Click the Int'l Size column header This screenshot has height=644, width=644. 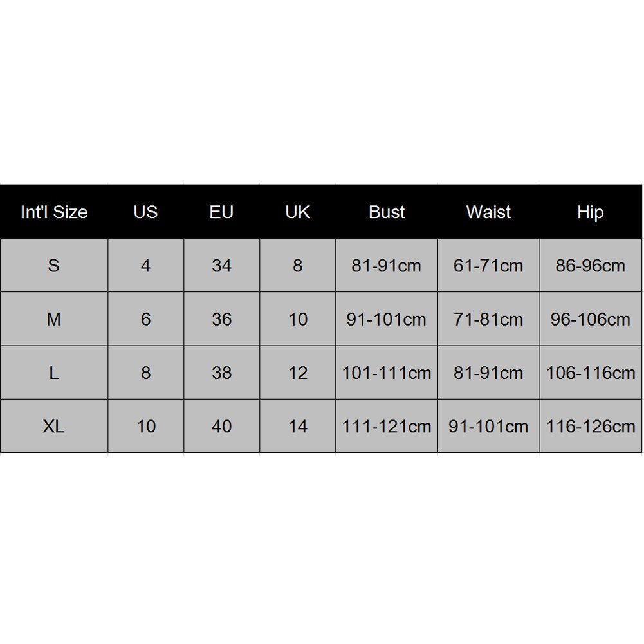(x=54, y=212)
